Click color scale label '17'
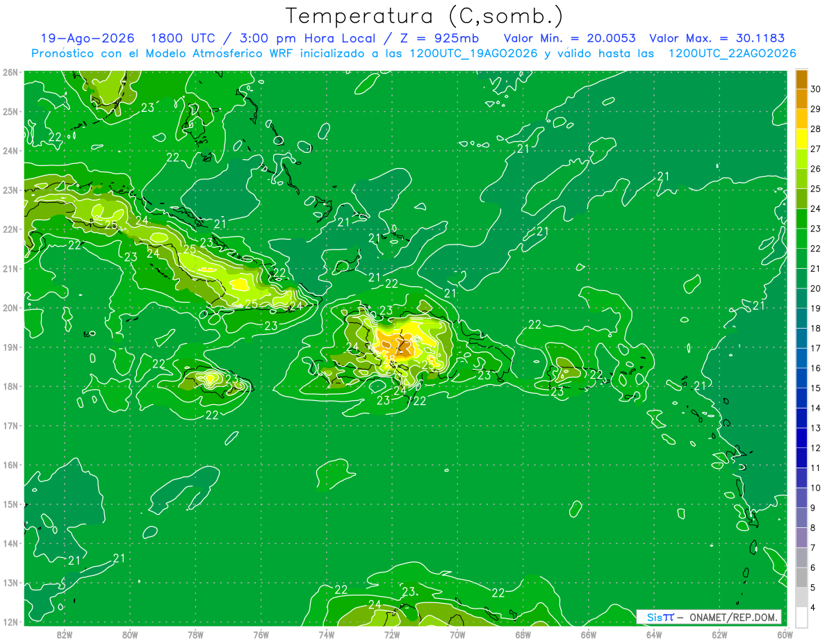Image resolution: width=834 pixels, height=644 pixels. 816,348
